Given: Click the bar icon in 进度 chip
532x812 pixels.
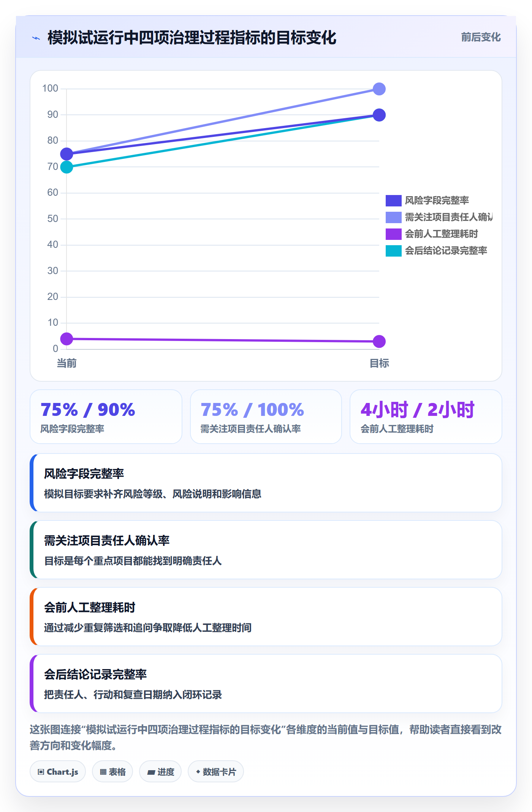Looking at the screenshot, I should [x=151, y=772].
